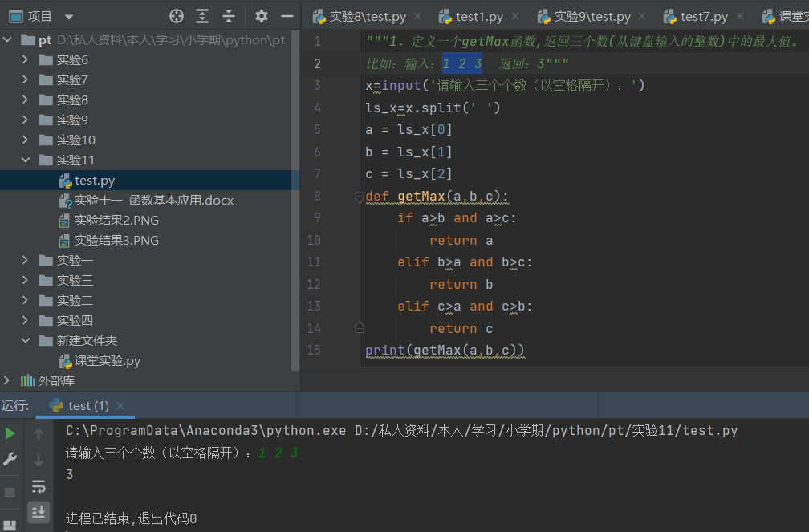Close the 实验8\test.py tab
Image resolution: width=809 pixels, height=532 pixels.
[417, 17]
